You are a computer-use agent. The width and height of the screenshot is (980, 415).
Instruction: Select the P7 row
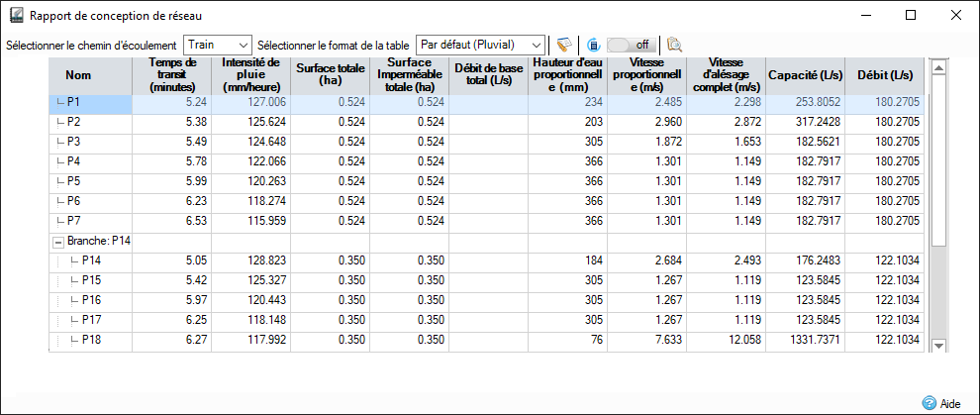[486, 221]
